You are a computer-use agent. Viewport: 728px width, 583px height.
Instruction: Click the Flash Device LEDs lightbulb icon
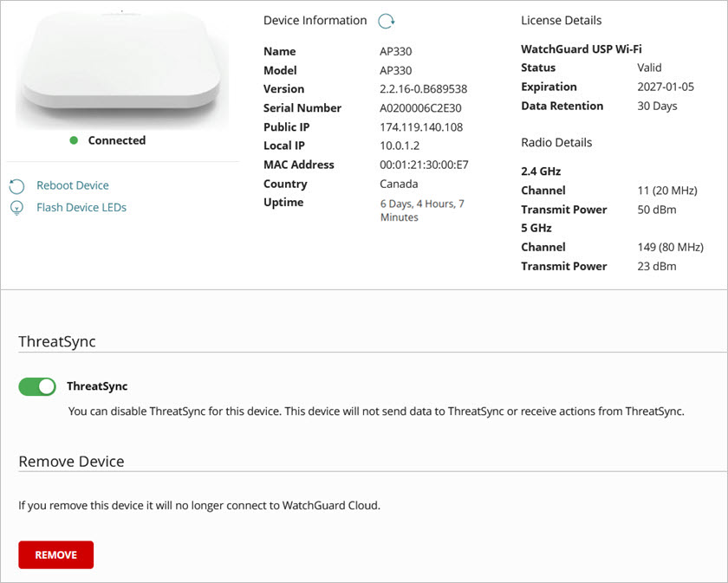click(x=16, y=207)
